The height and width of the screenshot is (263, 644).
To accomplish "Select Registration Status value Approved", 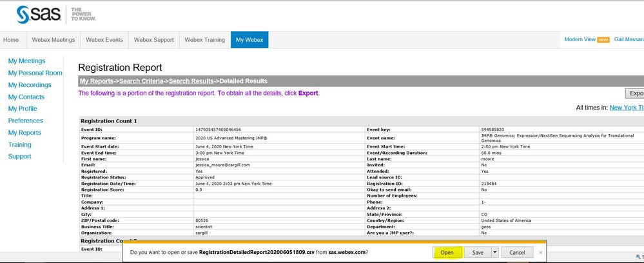I will (205, 177).
